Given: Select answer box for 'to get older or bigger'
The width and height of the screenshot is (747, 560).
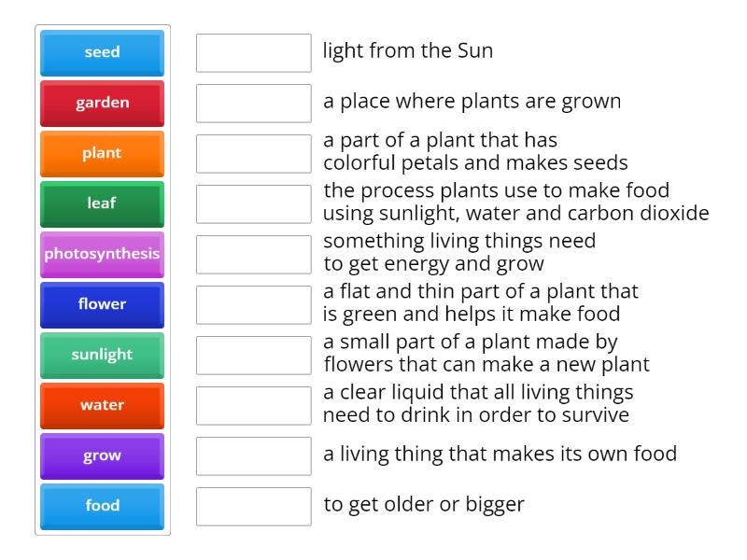Looking at the screenshot, I should [x=253, y=506].
